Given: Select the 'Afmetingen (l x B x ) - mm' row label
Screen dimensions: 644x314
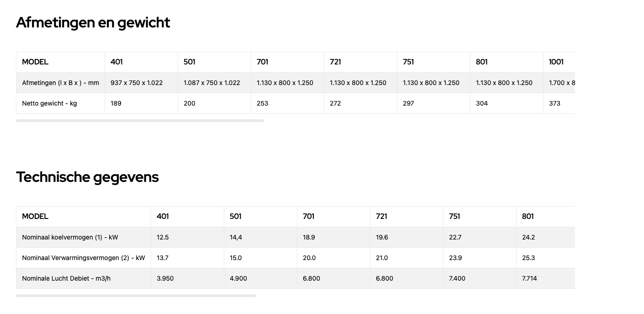Looking at the screenshot, I should point(60,83).
